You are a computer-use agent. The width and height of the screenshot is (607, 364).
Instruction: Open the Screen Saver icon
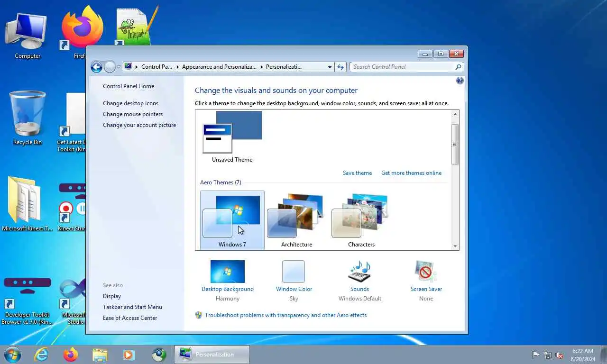[426, 272]
